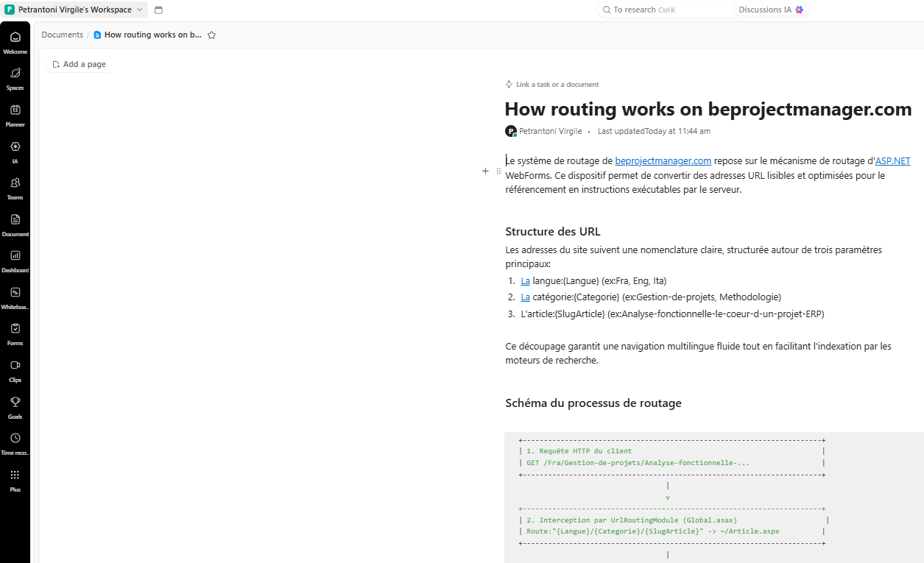Click the Route ~/Article.aspx code line

pyautogui.click(x=653, y=531)
